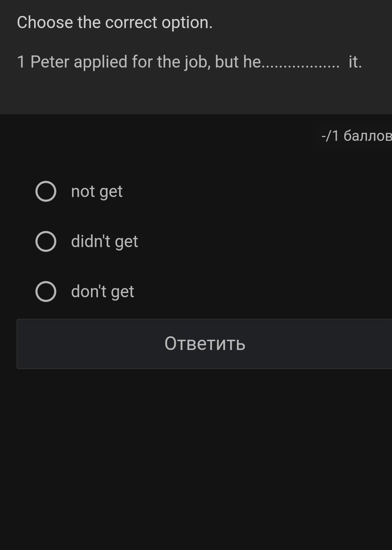
Task: Select the "didn't get" radio button
Action: coord(46,241)
